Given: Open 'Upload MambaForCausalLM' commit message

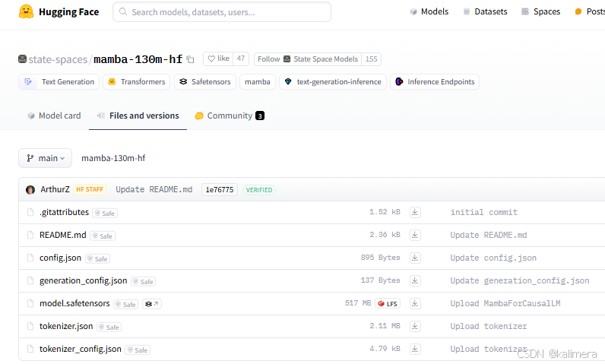Looking at the screenshot, I should pyautogui.click(x=505, y=303).
